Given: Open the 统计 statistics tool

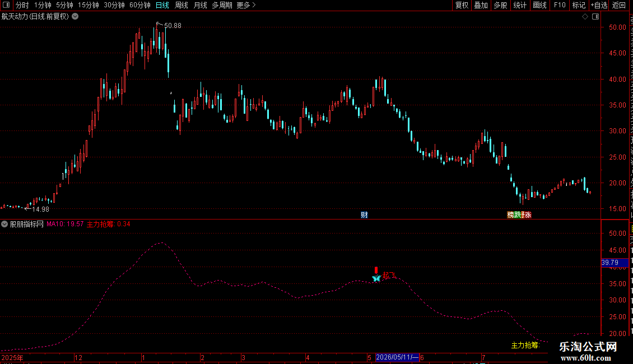Looking at the screenshot, I should tap(519, 5).
